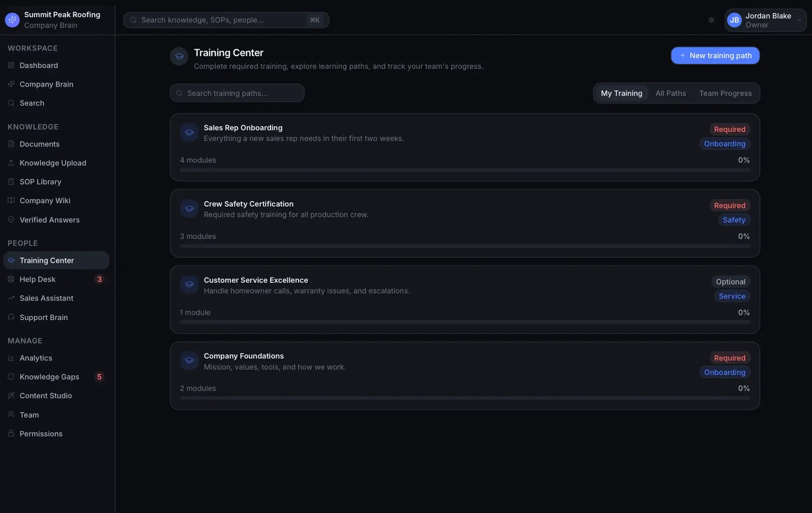Click the ⌘K shortcut badge in search

coord(315,20)
